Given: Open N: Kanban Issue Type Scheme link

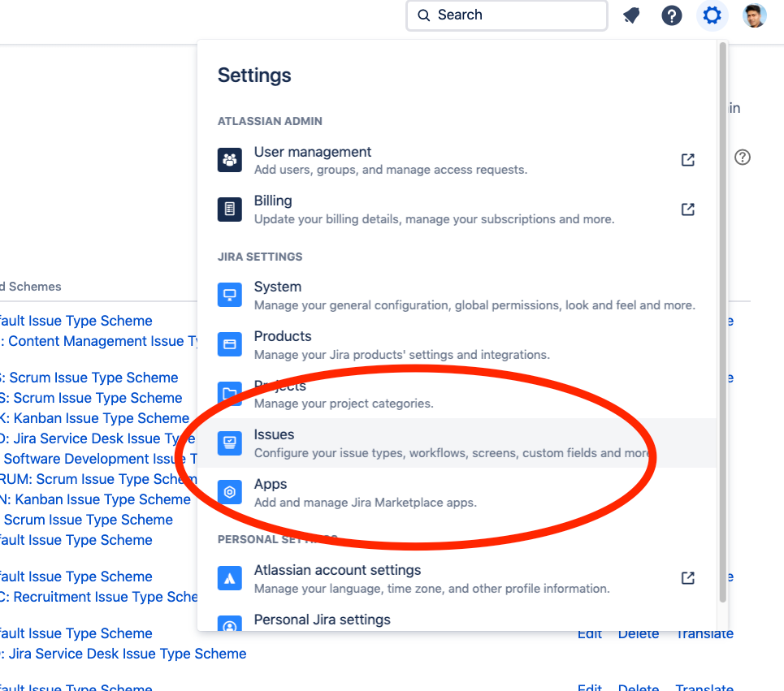Looking at the screenshot, I should point(96,499).
